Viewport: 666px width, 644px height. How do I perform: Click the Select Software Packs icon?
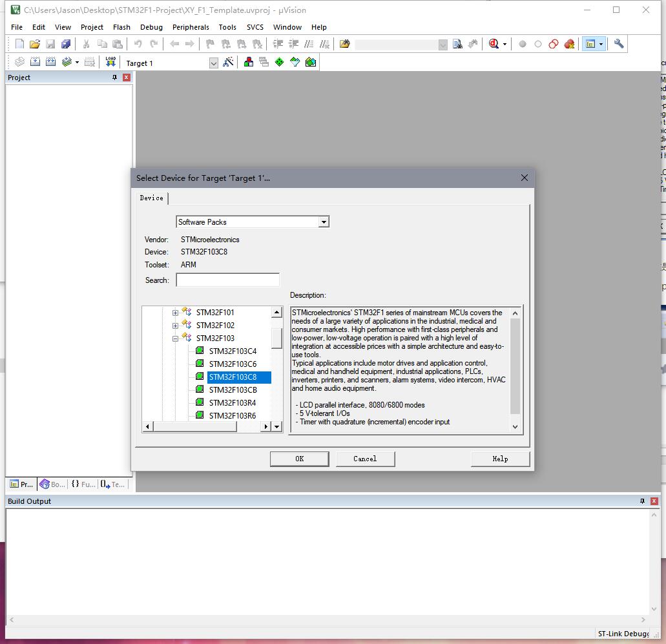click(x=295, y=62)
